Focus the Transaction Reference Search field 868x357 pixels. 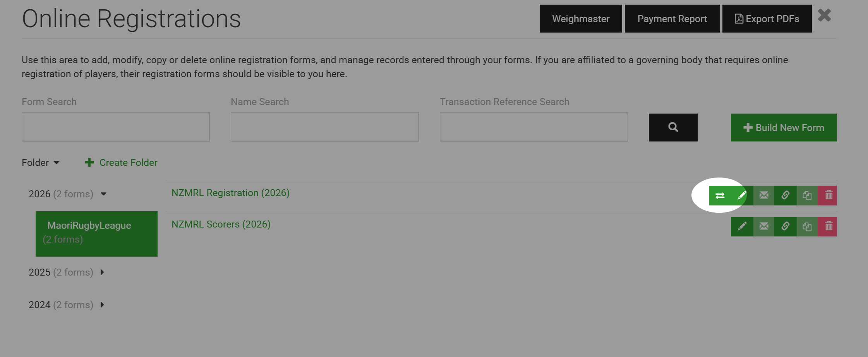click(x=534, y=127)
